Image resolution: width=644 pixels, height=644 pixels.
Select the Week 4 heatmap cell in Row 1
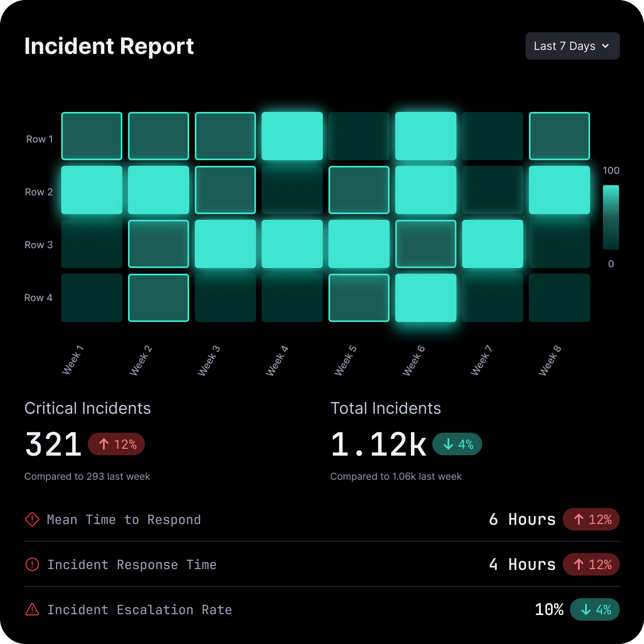pos(292,136)
